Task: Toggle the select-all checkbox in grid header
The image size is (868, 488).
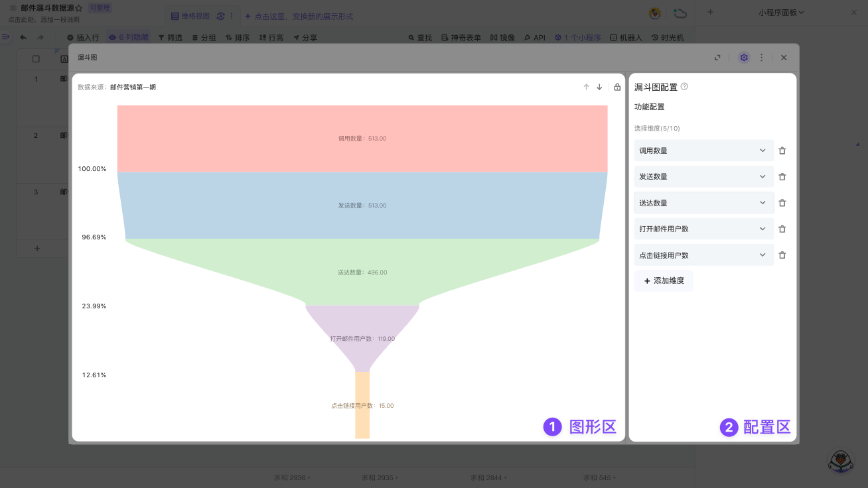Action: [x=36, y=59]
